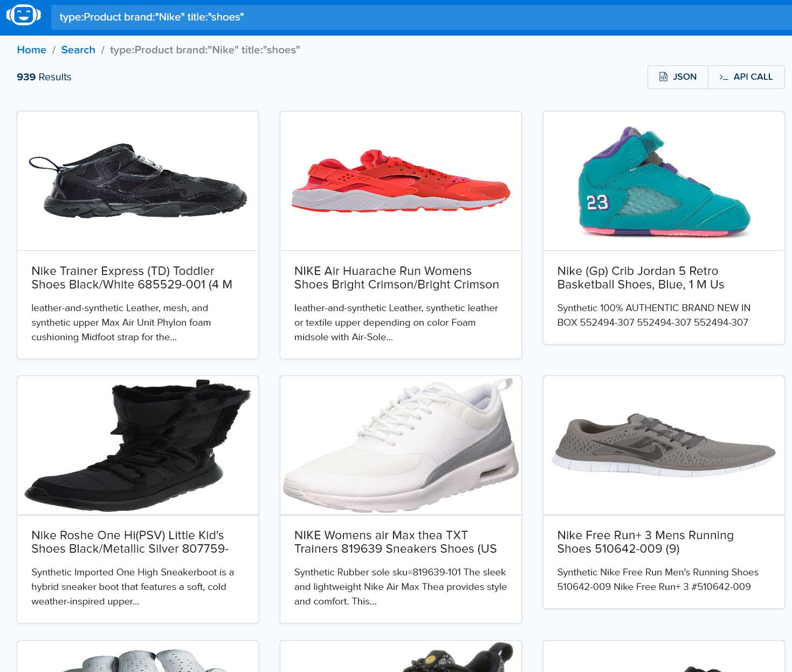Open the red Air Huarache shoe image
Viewport: 792px width, 672px height.
tap(401, 181)
